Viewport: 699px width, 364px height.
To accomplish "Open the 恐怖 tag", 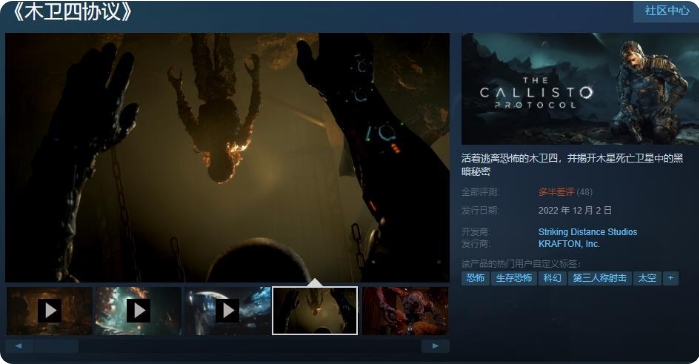I will pyautogui.click(x=475, y=278).
